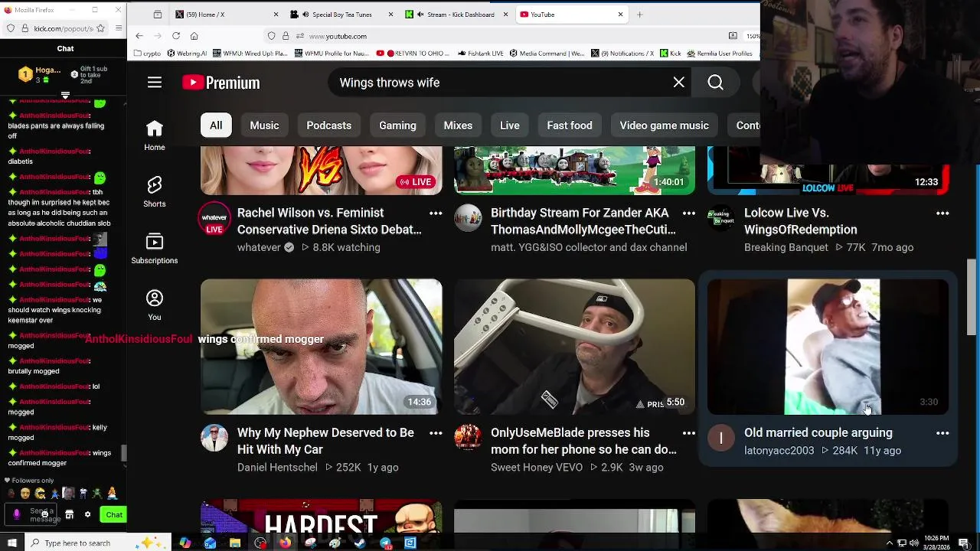Open Why My Nephew Deserved to Be Hit title
Viewport: 980px width, 551px height.
(x=325, y=441)
